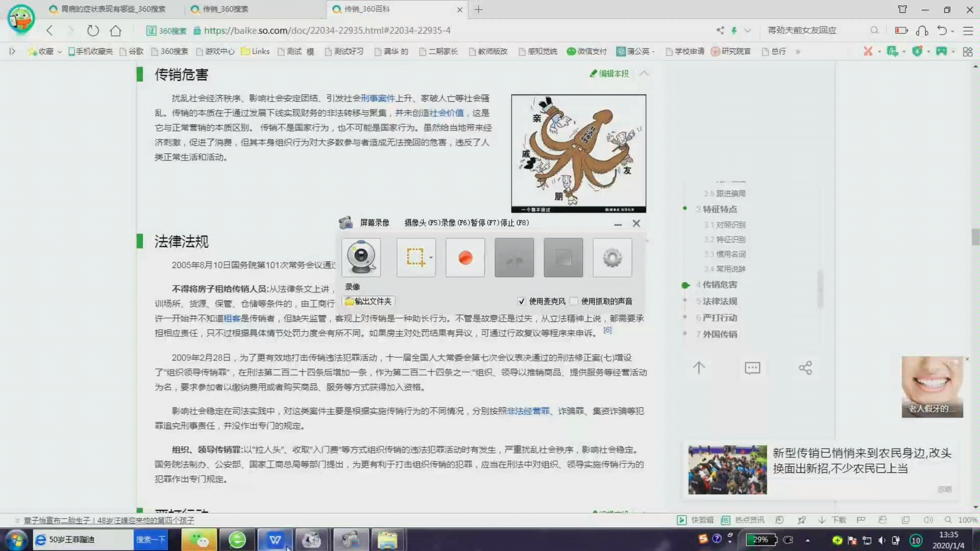This screenshot has width=980, height=551.
Task: Go back using browser back arrow
Action: click(x=50, y=30)
